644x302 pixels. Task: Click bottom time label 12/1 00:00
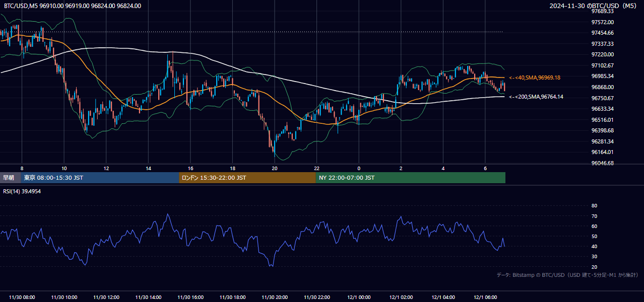(359, 297)
